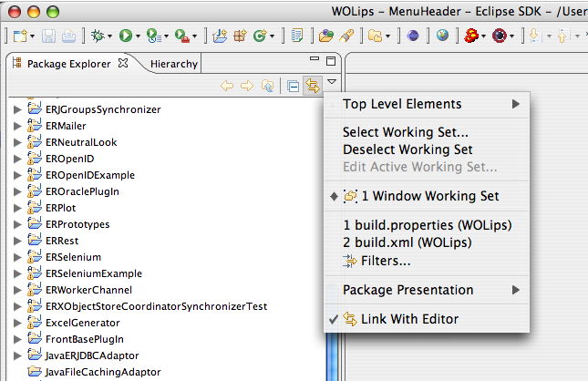This screenshot has width=588, height=381.
Task: Select the EROpenIDExample project
Action: 90,175
